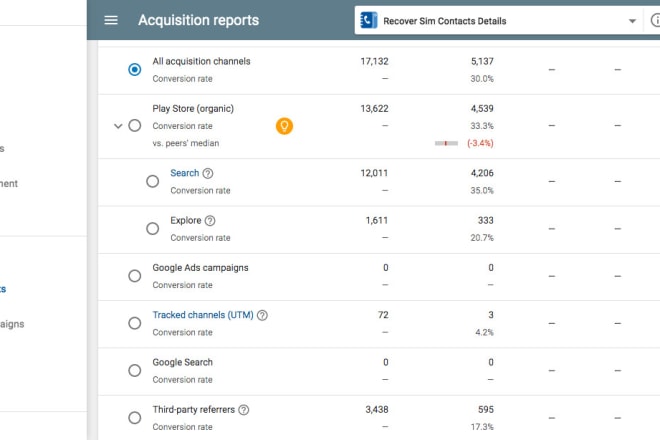This screenshot has width=660, height=440.
Task: Click the 4,206 Search installers value
Action: pos(482,173)
